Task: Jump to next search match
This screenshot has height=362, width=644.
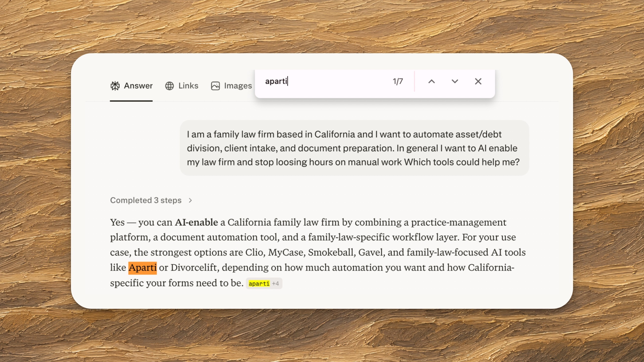Action: 455,81
